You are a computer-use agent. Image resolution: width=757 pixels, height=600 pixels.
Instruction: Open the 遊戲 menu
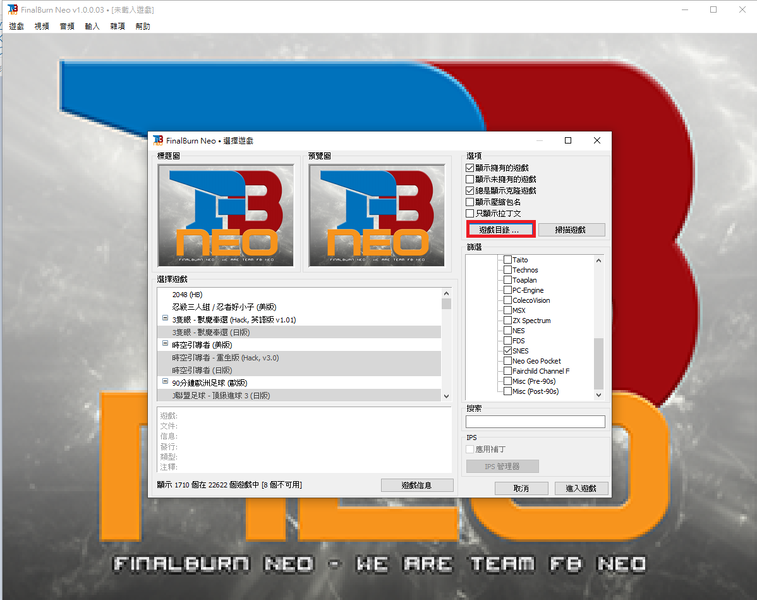click(x=16, y=26)
